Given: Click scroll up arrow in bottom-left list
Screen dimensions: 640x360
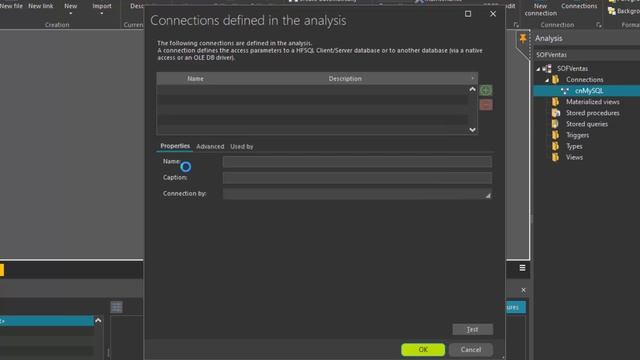Looking at the screenshot, I should point(98,321).
